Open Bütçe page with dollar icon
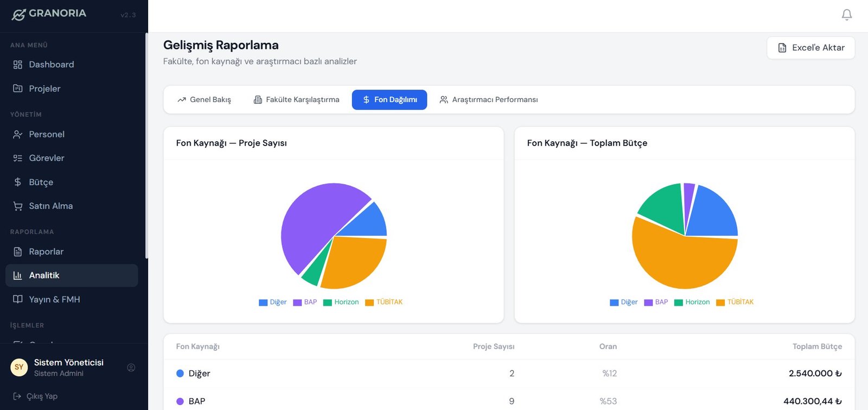The width and height of the screenshot is (868, 410). (41, 182)
